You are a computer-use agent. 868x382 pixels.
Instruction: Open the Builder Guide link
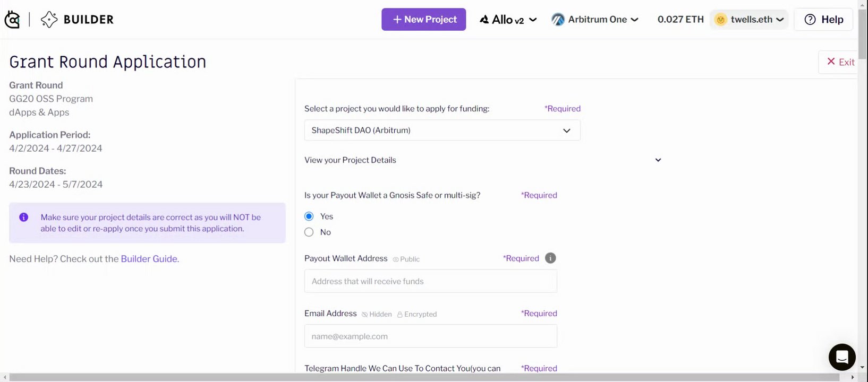coord(149,259)
